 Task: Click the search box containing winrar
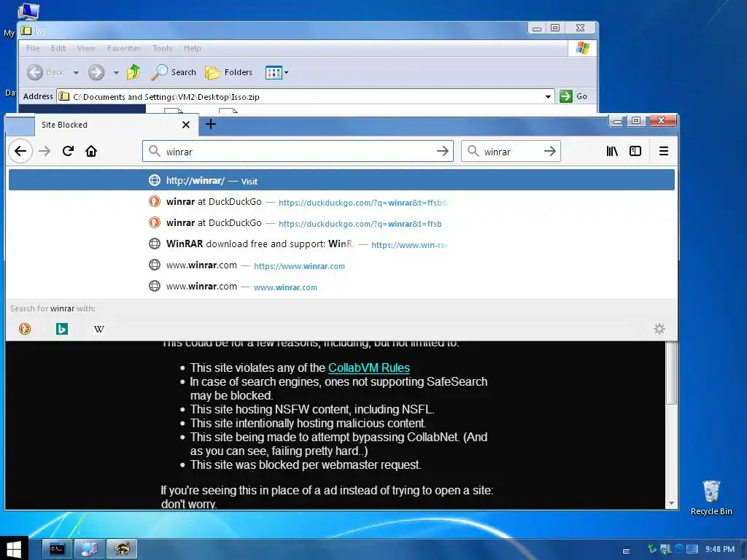(511, 152)
